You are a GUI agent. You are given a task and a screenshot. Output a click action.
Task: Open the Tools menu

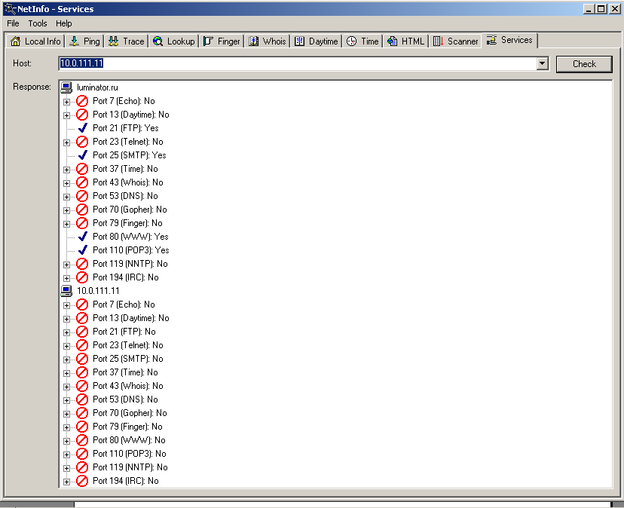coord(37,23)
